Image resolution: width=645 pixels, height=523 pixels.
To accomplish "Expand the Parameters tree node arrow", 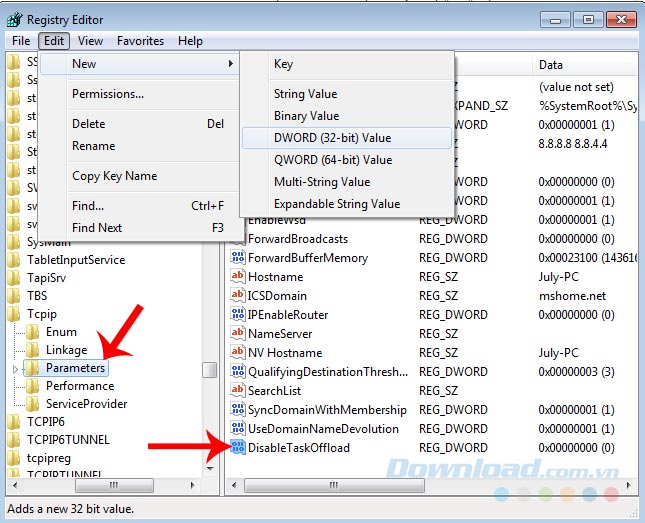I will click(x=15, y=369).
